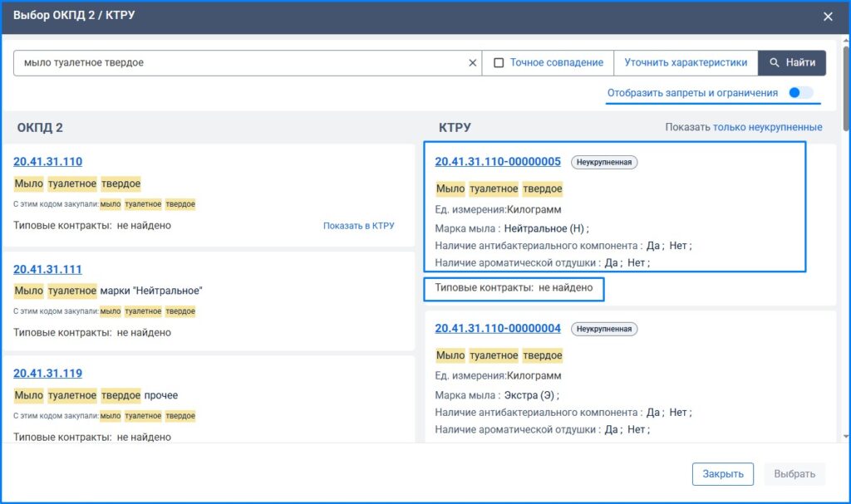Select Марка мыла: Экстра (Э) text

coord(497,395)
